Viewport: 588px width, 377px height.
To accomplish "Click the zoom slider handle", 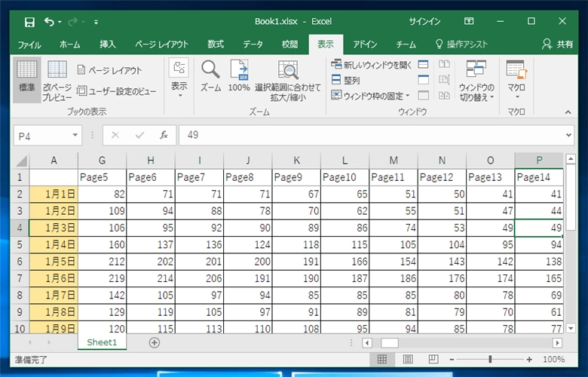I will (490, 360).
